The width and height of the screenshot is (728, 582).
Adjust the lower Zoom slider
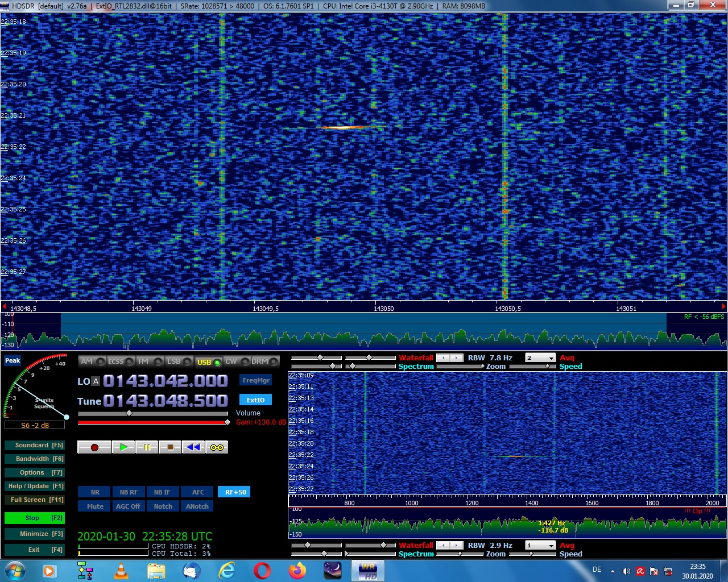(x=460, y=554)
